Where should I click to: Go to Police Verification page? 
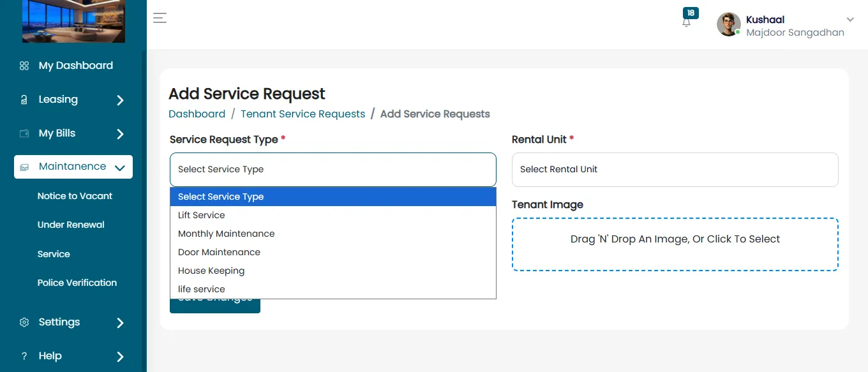[x=77, y=283]
